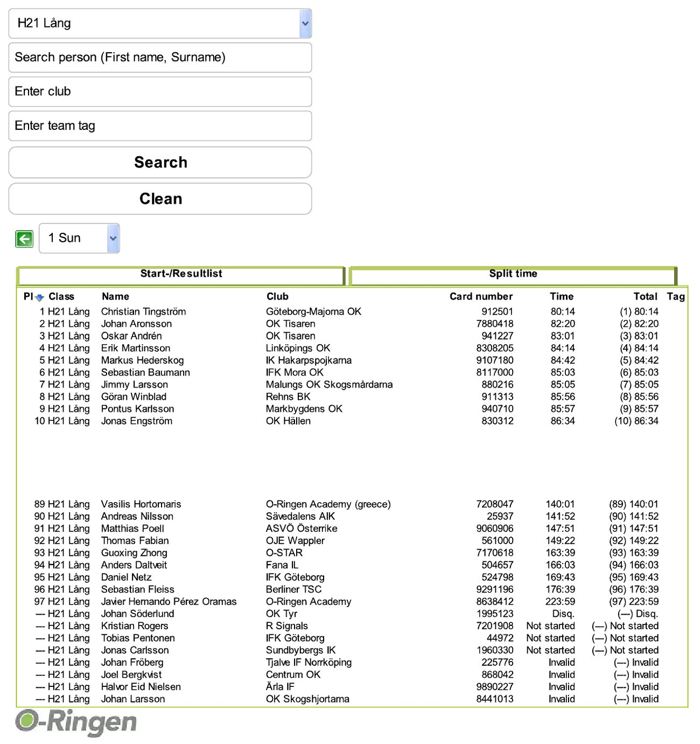Image resolution: width=700 pixels, height=744 pixels.
Task: Select Jimmy Larsson in the result list
Action: [135, 385]
